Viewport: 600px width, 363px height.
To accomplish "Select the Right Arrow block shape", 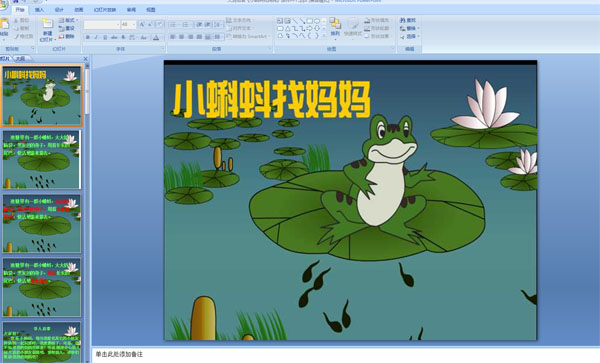I will tap(310, 28).
